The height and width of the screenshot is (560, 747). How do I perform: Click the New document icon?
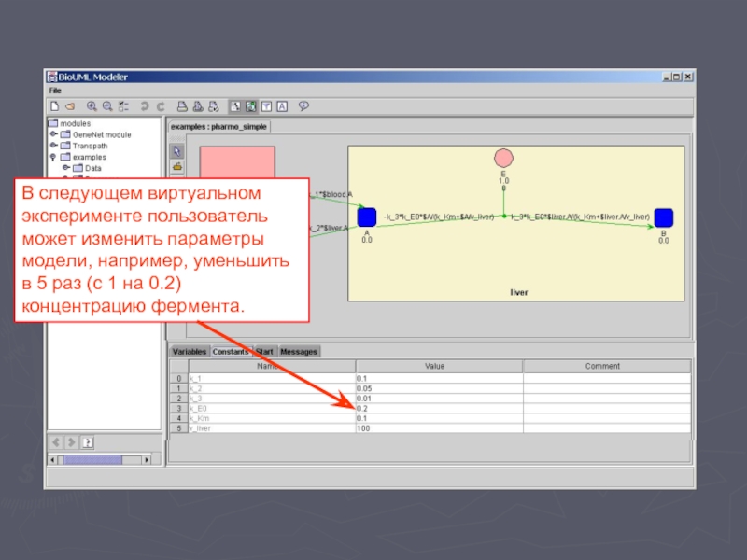coord(55,106)
